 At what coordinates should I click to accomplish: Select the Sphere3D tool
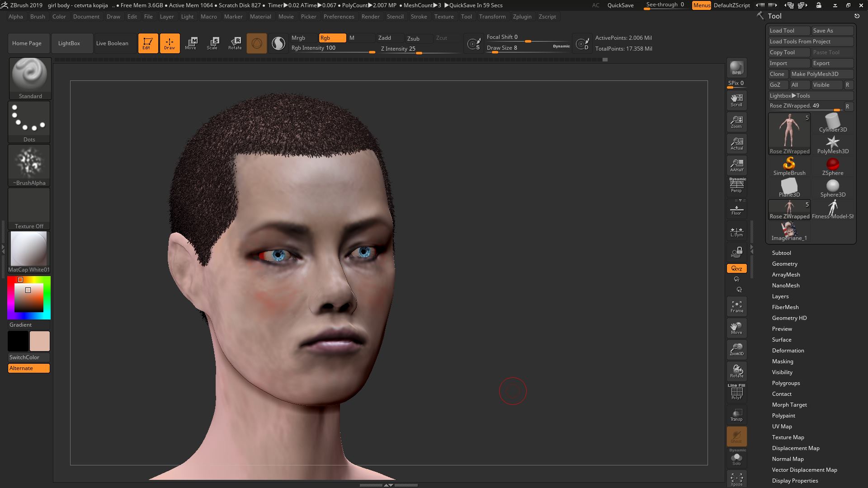click(833, 188)
